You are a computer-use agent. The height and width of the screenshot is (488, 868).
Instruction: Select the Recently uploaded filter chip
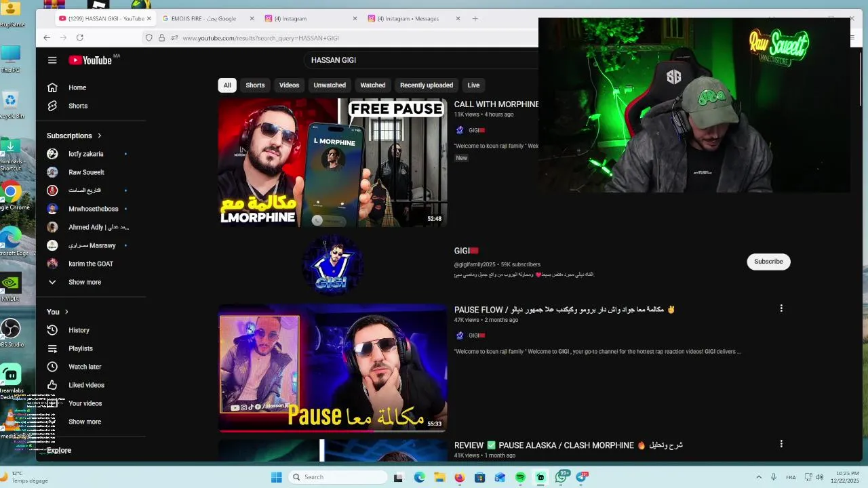427,85
